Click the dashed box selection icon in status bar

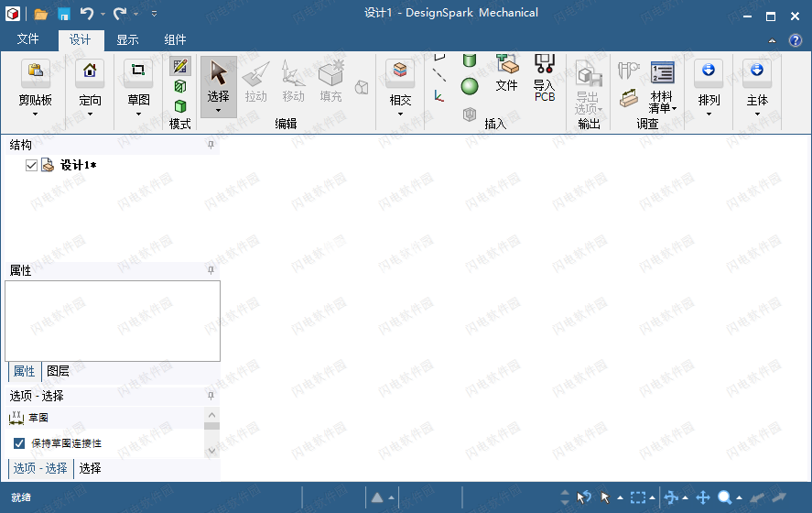pyautogui.click(x=638, y=498)
